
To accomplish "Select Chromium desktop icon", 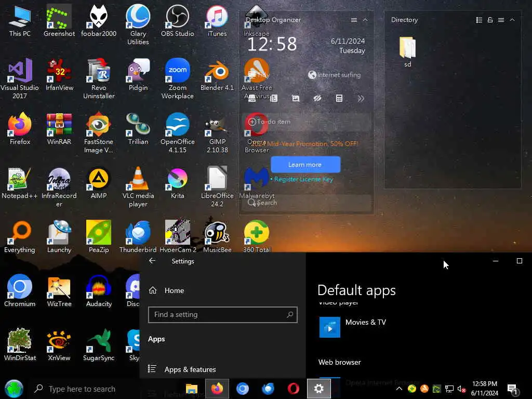I will click(20, 290).
